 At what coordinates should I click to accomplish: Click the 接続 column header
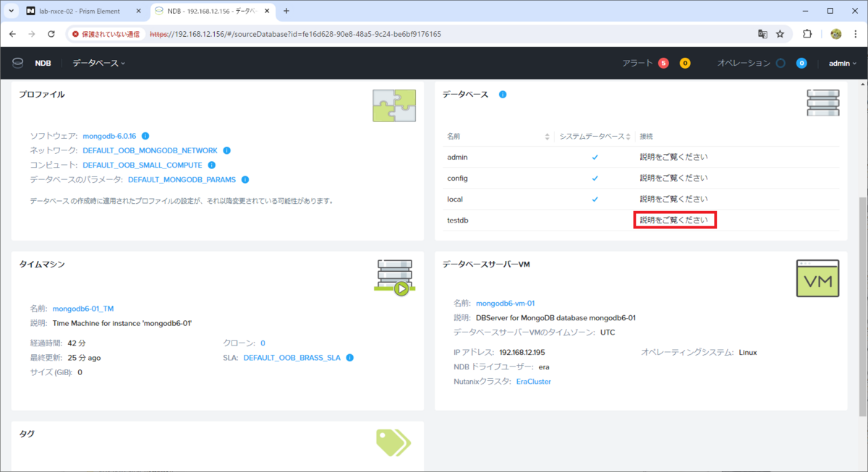(646, 136)
